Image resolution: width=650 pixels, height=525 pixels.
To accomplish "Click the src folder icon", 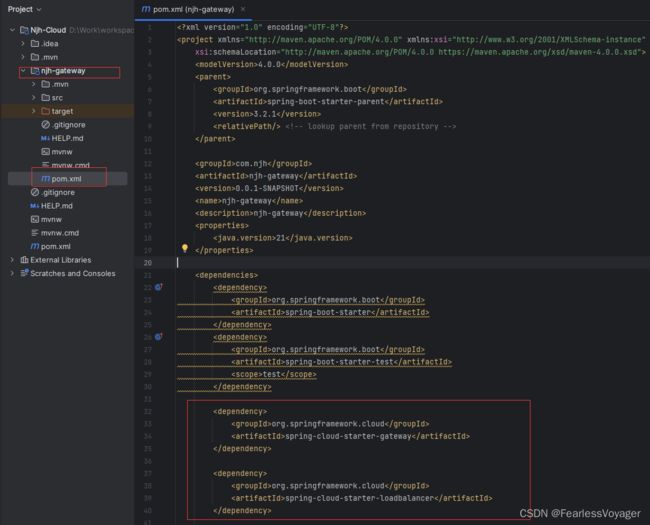I will (x=46, y=97).
